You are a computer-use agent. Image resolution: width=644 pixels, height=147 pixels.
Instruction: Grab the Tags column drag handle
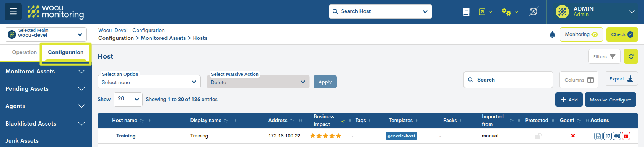coord(370,121)
